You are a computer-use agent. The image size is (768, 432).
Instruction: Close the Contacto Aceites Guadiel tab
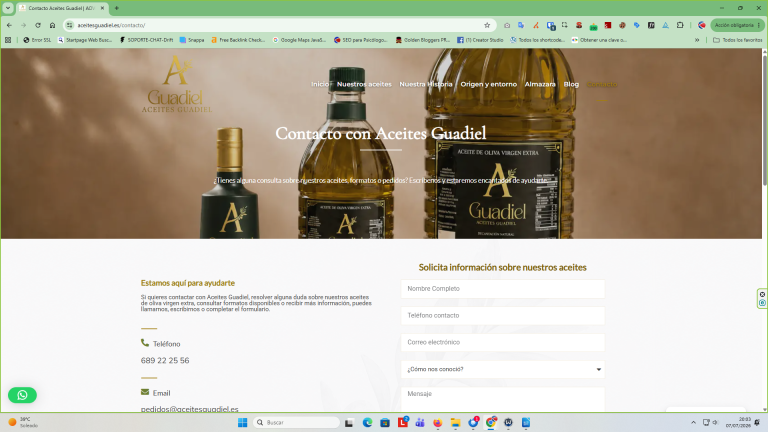102,8
